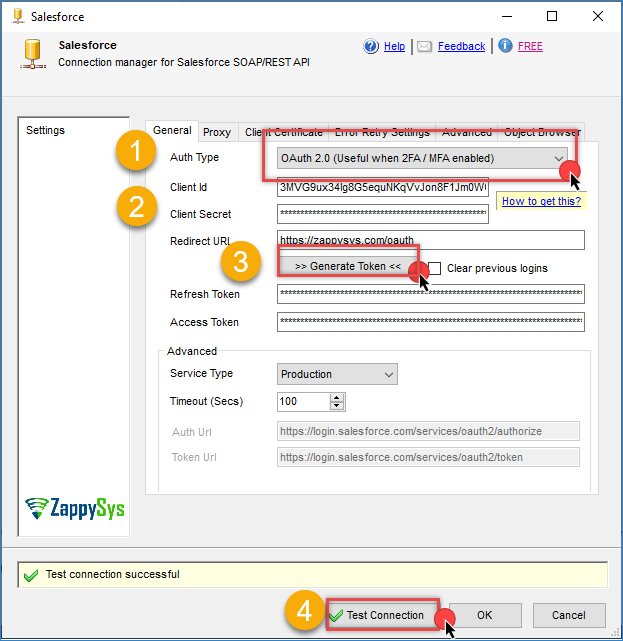Viewport: 623px width, 641px height.
Task: Expand the Auth Type dropdown
Action: coord(422,158)
